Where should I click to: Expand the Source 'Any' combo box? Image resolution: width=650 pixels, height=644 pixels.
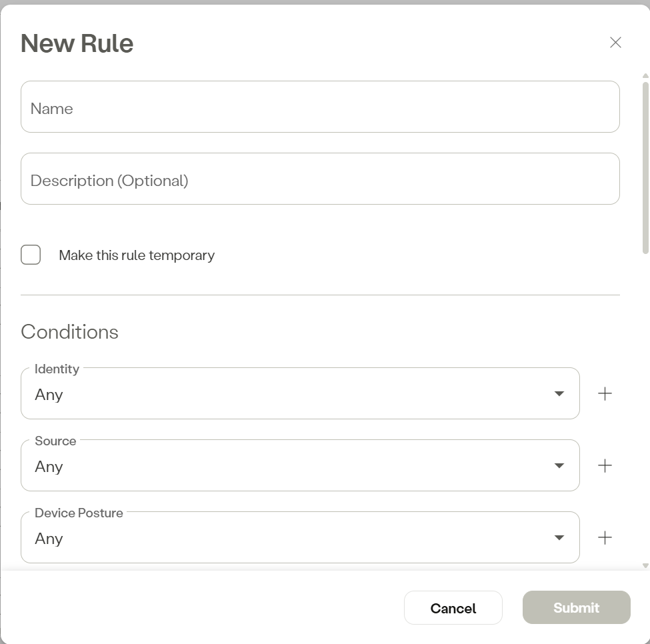[287, 466]
